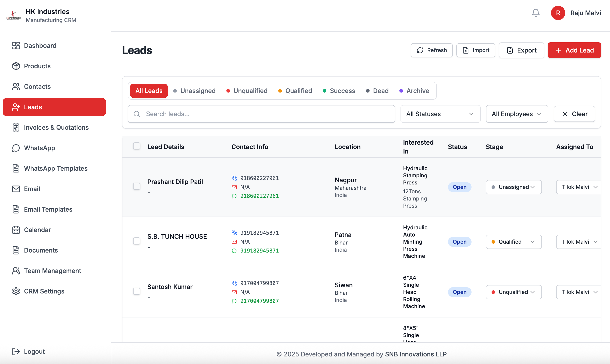610x364 pixels.
Task: Click the WhatsApp chat bubble icon
Action: point(16,148)
